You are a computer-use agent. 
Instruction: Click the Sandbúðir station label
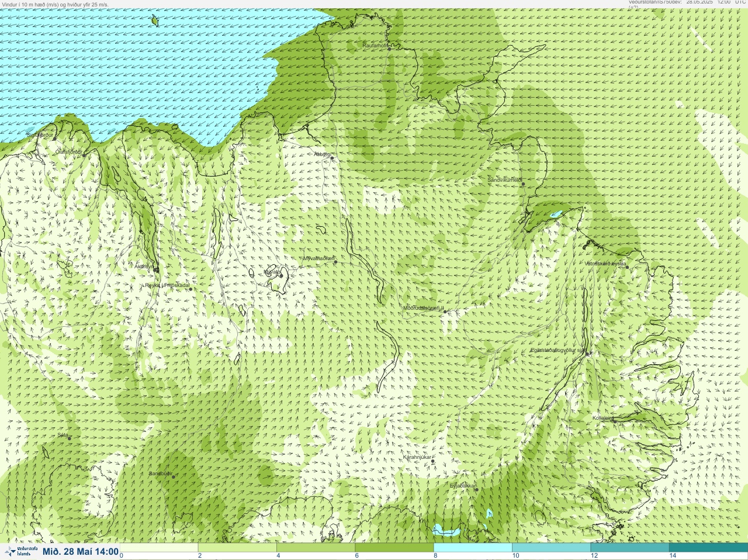click(x=161, y=473)
